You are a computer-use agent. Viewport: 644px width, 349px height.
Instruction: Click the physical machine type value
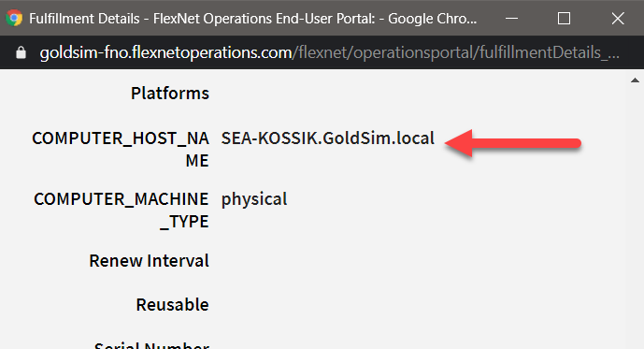[x=254, y=200]
